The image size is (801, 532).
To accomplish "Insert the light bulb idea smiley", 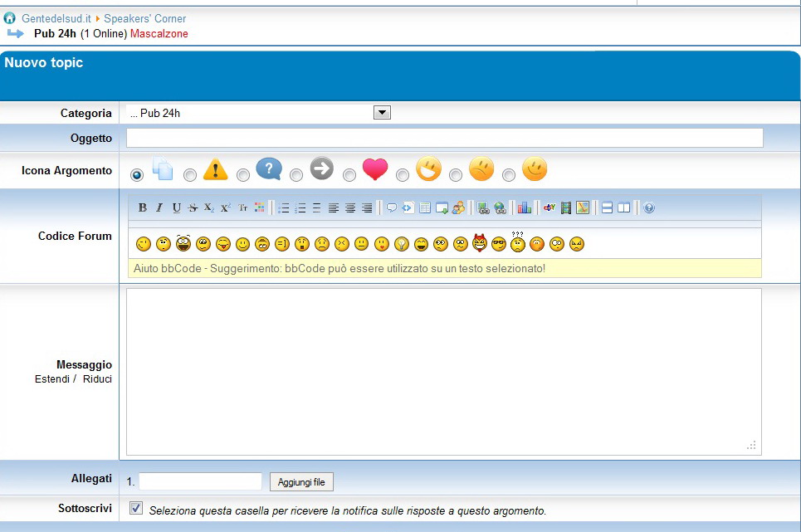I will (x=401, y=244).
